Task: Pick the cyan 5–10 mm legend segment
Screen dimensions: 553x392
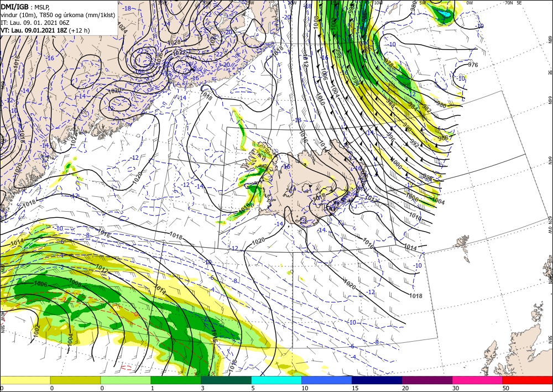Action: point(276,380)
